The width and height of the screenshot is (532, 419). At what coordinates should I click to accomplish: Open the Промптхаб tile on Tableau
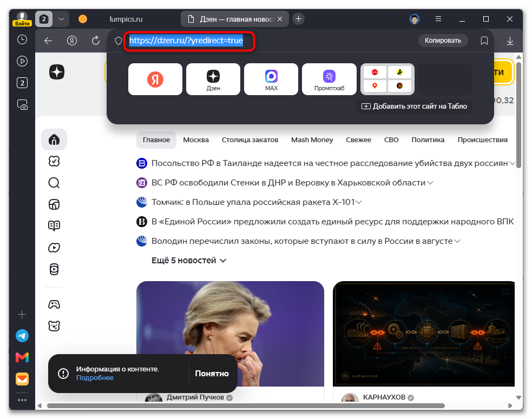click(x=329, y=79)
